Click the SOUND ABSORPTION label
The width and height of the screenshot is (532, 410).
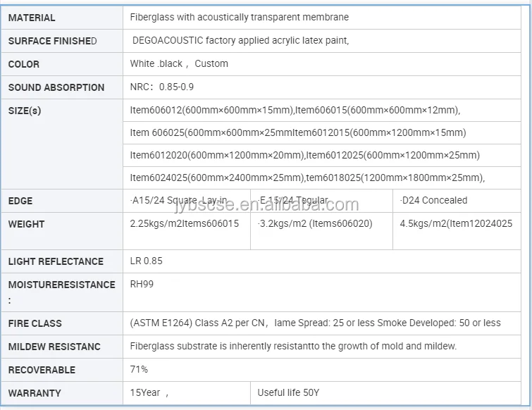(x=56, y=87)
